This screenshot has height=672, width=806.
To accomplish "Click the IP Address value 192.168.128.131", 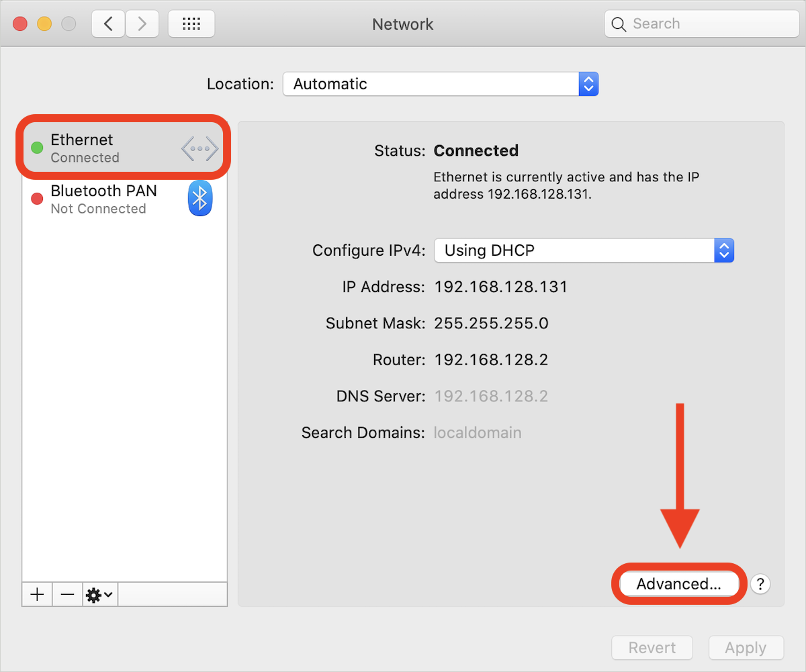I will 501,287.
